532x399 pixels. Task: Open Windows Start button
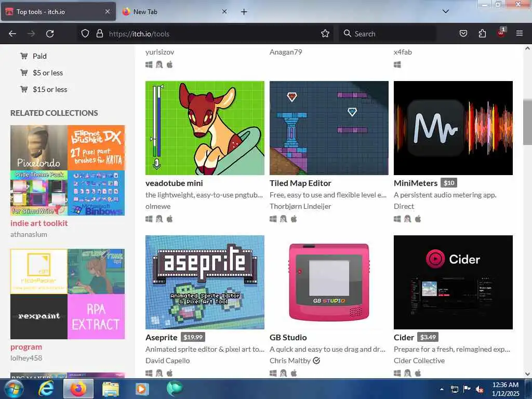coord(13,389)
